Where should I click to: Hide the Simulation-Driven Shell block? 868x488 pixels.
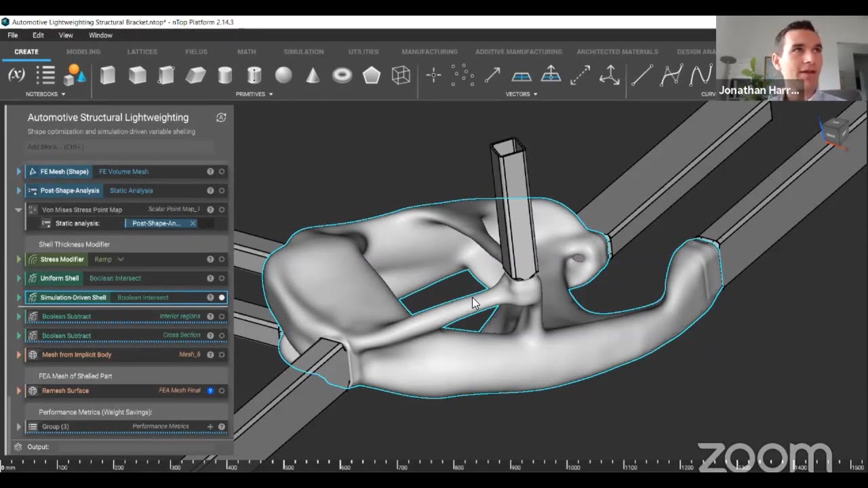click(x=222, y=298)
